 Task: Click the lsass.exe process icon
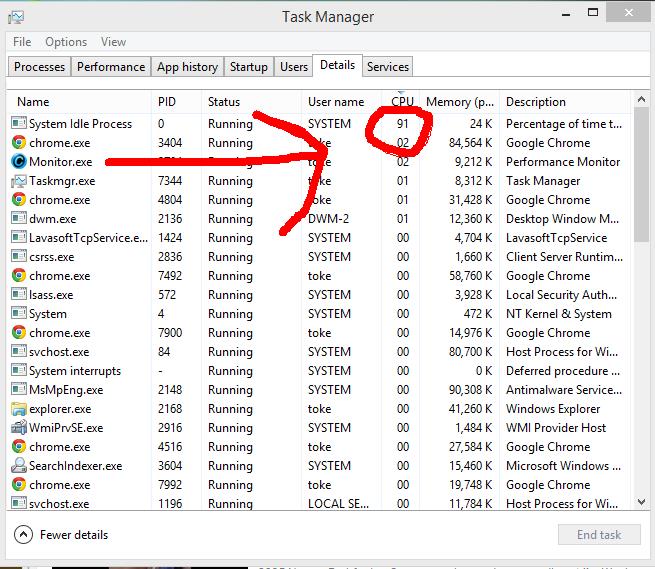(19, 294)
